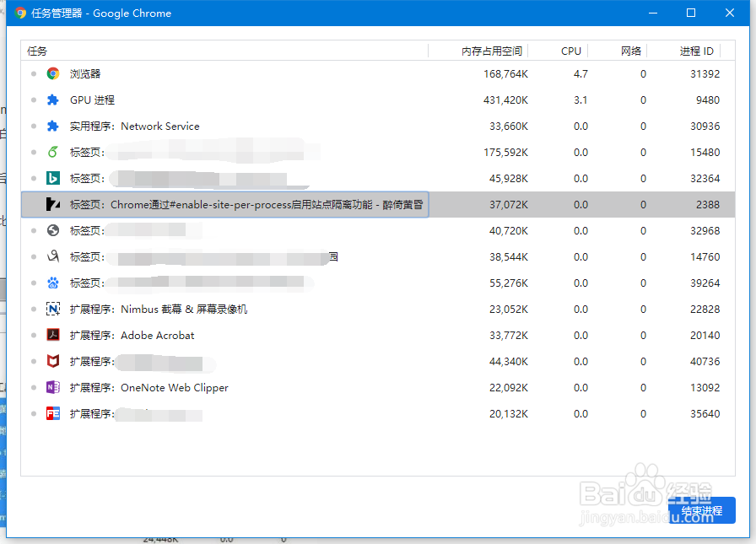Click the 33,660K memory value
756x544 pixels.
click(509, 127)
